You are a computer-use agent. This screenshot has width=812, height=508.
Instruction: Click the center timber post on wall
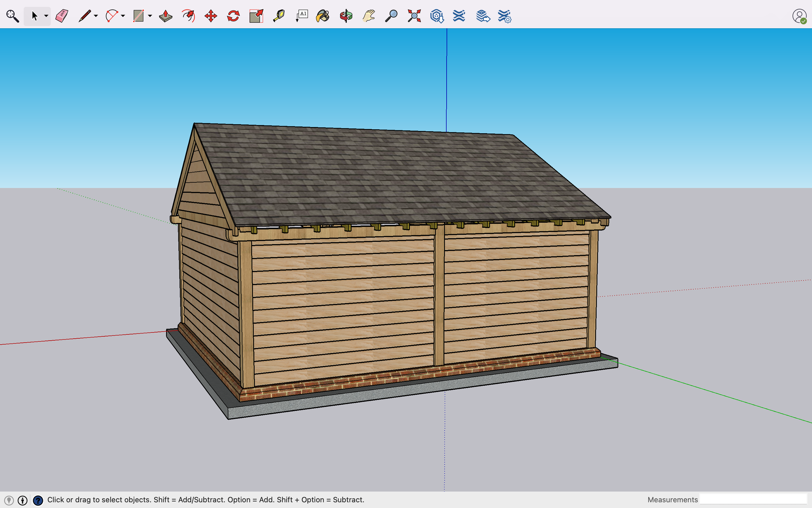coord(439,295)
